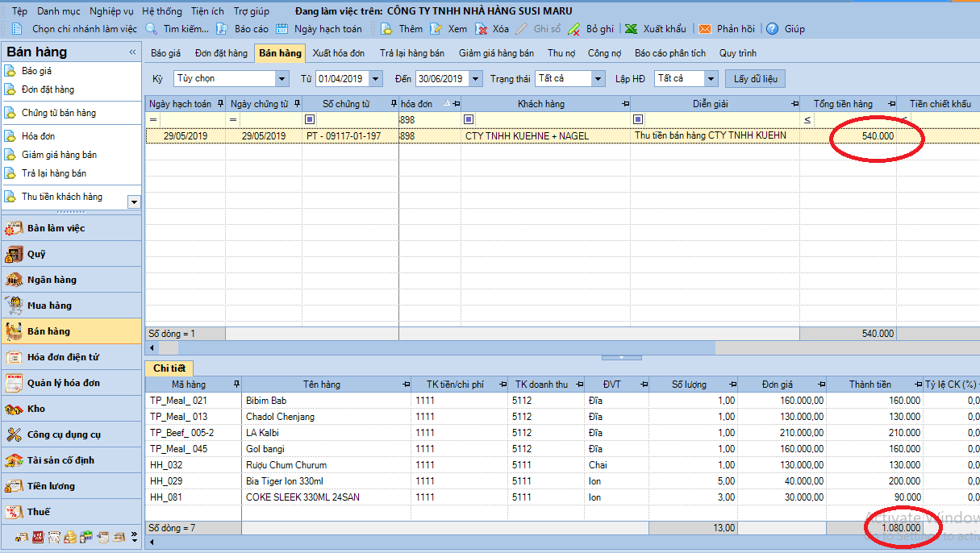This screenshot has width=980, height=553.
Task: Open the Bàn làm việc module
Action: click(x=71, y=228)
